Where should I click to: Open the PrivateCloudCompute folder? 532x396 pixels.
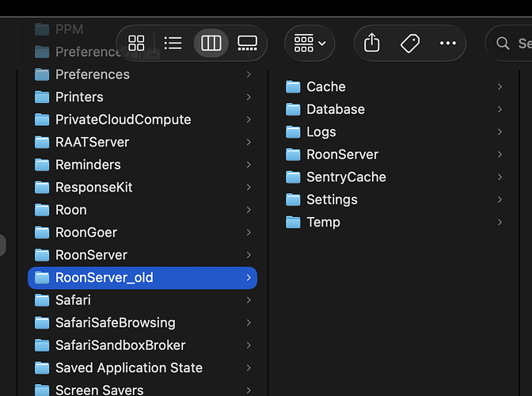coord(123,120)
